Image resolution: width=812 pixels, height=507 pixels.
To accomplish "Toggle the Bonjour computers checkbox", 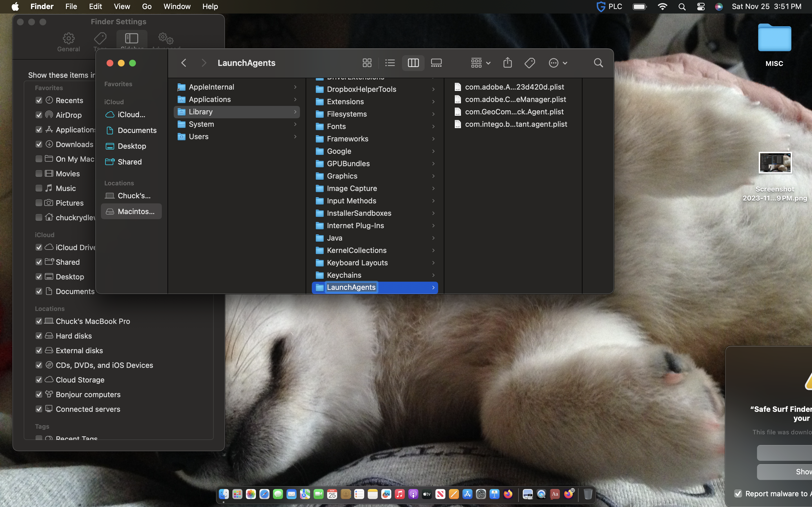I will click(x=39, y=395).
